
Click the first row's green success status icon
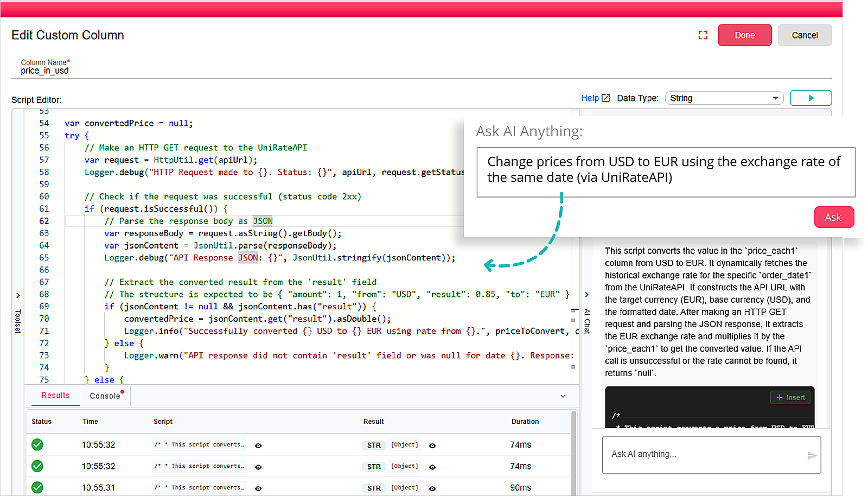37,445
